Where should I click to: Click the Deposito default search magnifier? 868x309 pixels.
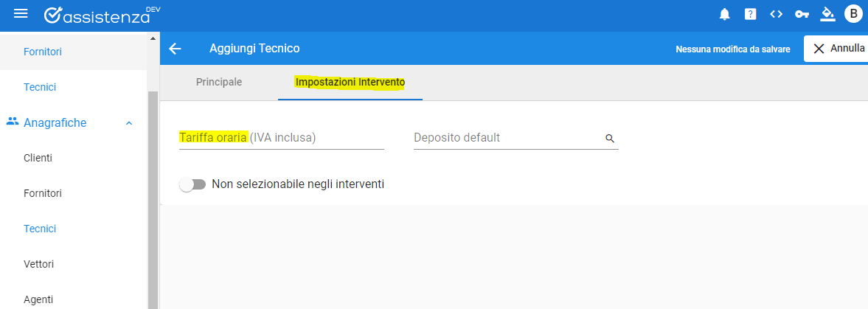609,139
